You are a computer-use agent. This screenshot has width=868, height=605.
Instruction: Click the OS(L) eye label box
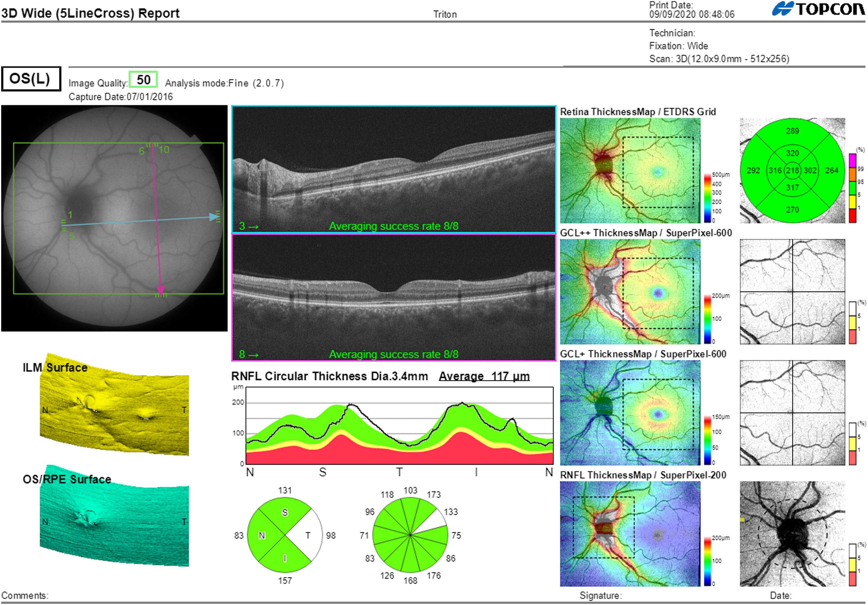click(31, 79)
